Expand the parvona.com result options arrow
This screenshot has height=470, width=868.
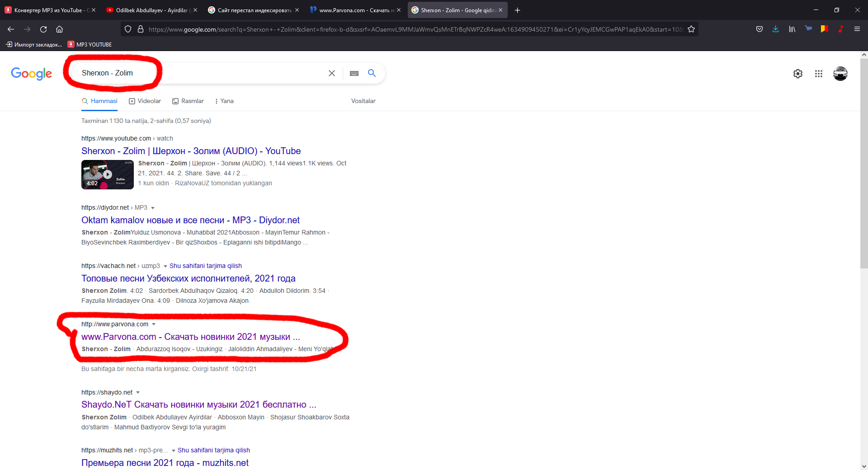(x=154, y=324)
